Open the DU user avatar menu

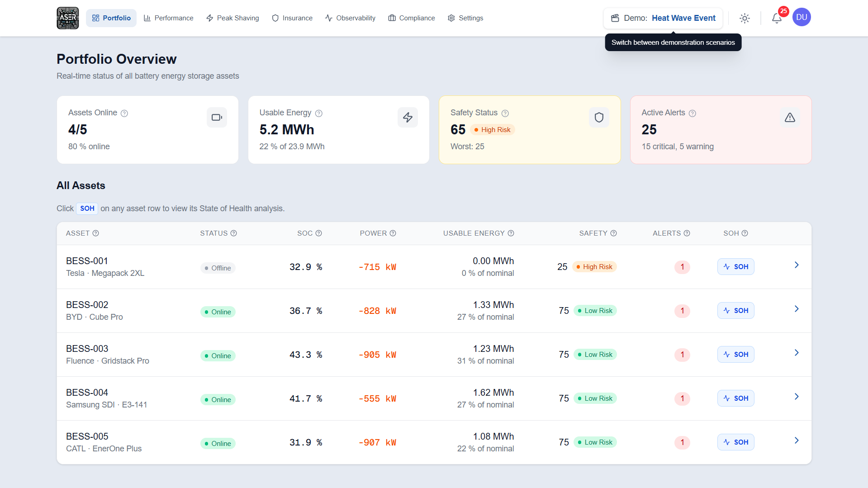802,17
